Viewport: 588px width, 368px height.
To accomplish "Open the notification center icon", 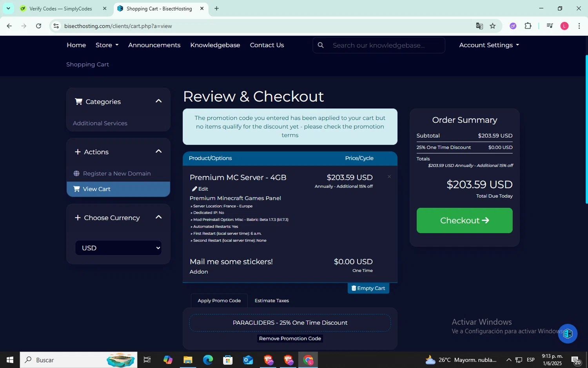I will (576, 360).
